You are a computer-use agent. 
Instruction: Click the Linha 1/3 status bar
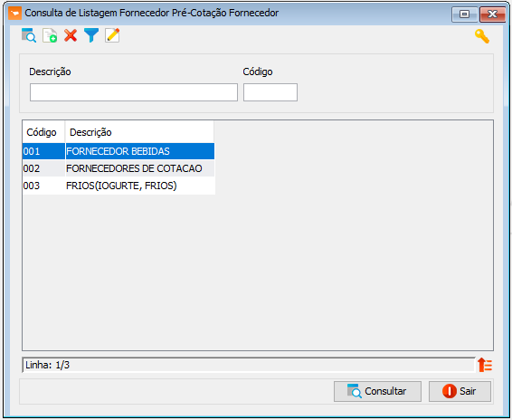248,365
